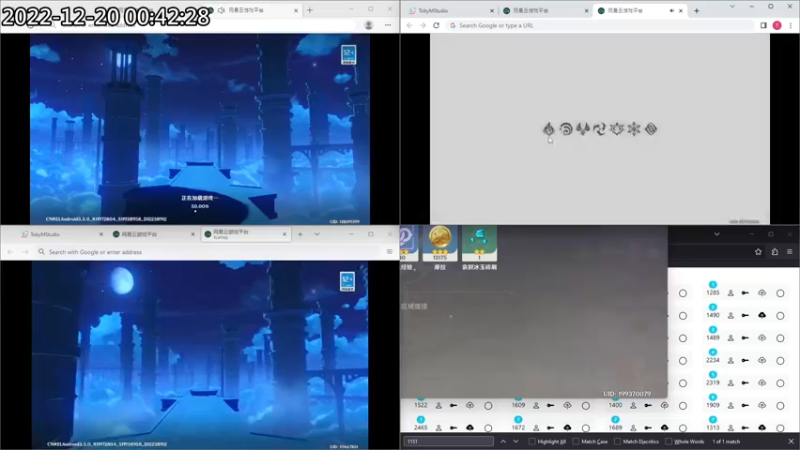
Task: Click key icon for entry 2234
Action: pos(745,360)
